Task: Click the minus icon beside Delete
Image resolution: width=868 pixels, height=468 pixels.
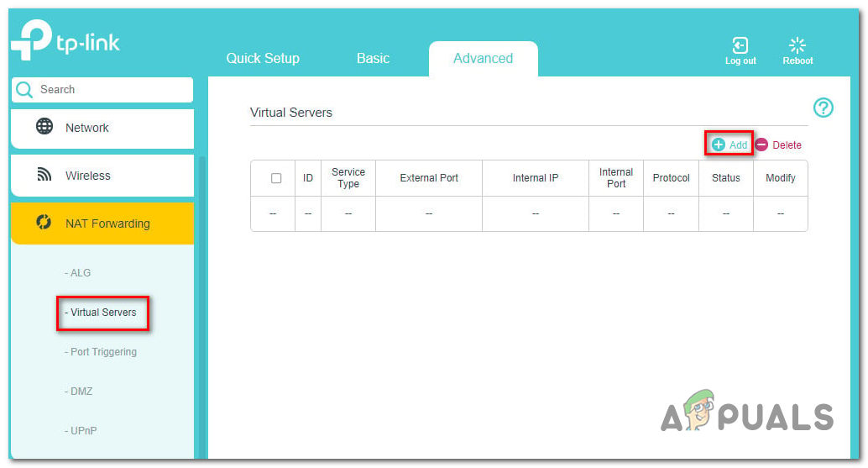Action: click(761, 145)
